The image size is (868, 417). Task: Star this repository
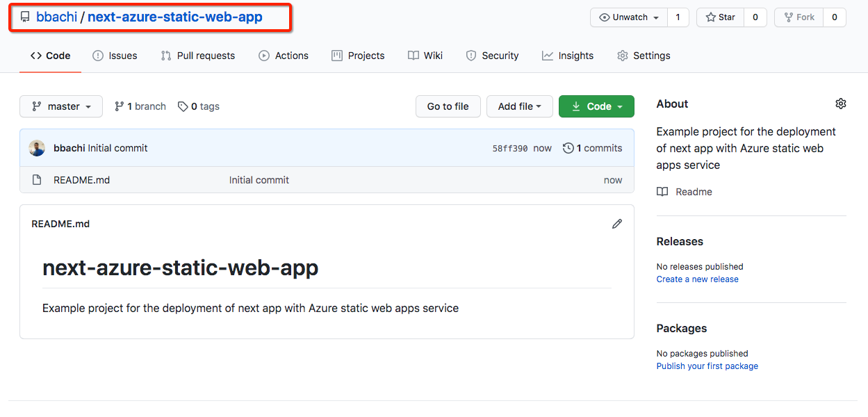coord(720,17)
